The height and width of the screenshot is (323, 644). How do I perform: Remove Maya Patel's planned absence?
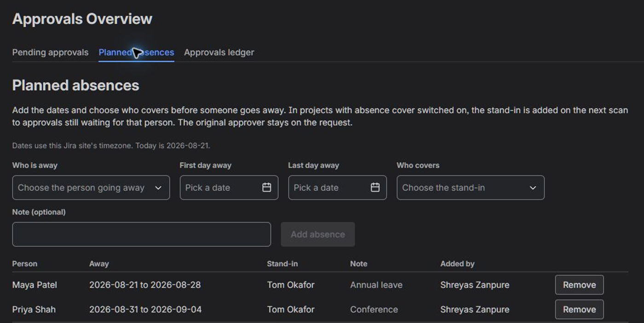(x=580, y=285)
